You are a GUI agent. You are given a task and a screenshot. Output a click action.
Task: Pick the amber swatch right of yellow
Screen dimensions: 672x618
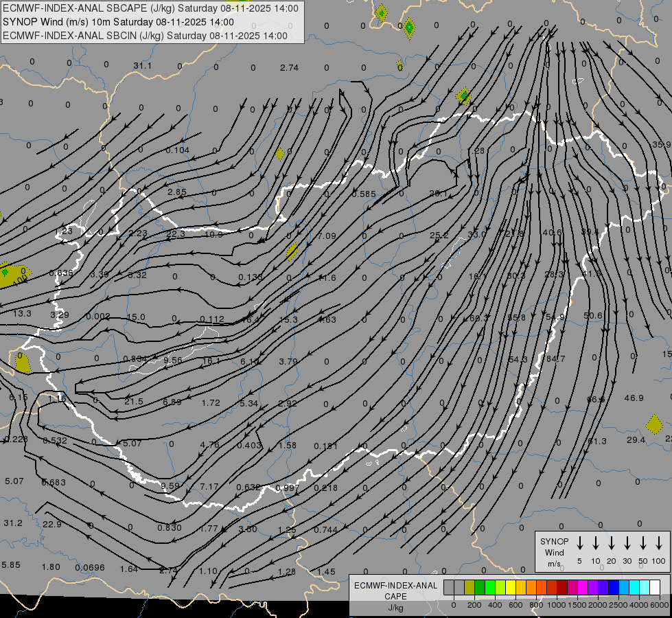click(x=521, y=588)
